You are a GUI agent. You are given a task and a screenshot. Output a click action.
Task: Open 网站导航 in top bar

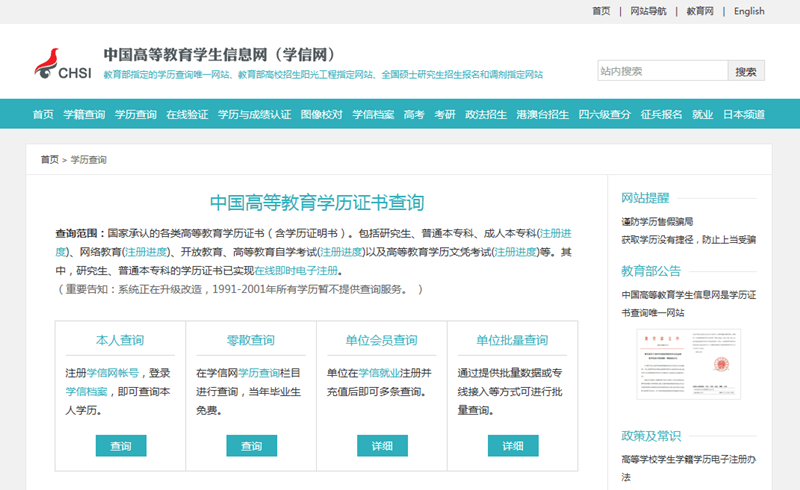coord(648,11)
